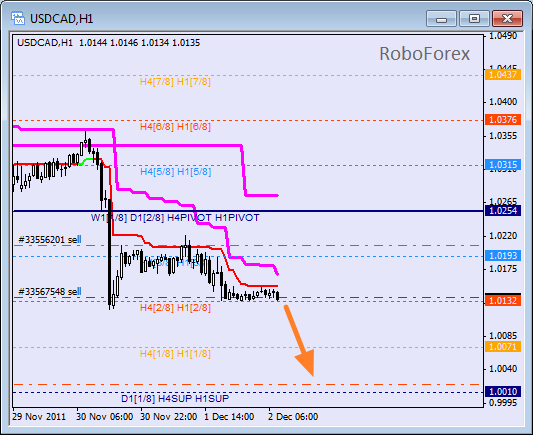This screenshot has width=533, height=435.
Task: Click the 1.0071 price tag on scale
Action: coord(503,347)
